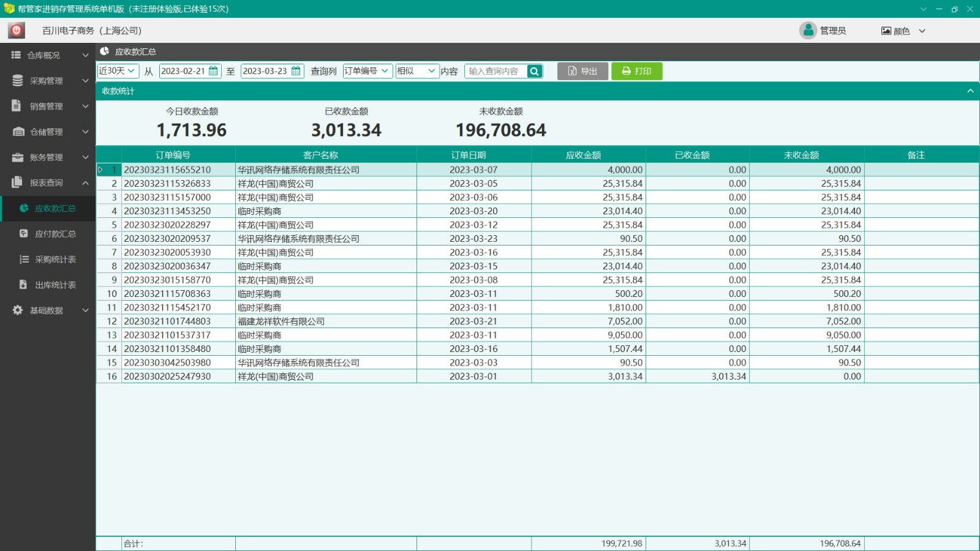This screenshot has width=980, height=551.
Task: Open 采购统计表 in the sidebar
Action: tap(55, 260)
